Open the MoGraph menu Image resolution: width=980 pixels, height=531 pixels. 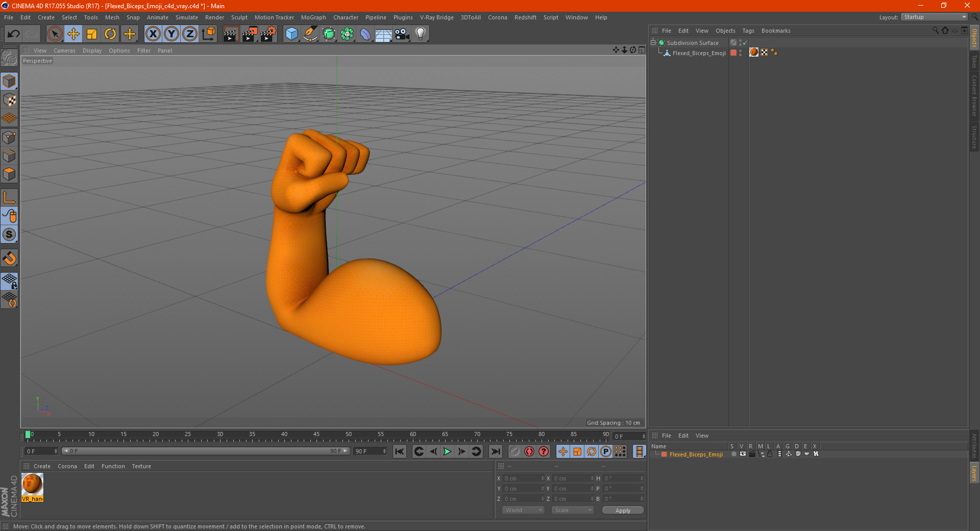(x=313, y=17)
